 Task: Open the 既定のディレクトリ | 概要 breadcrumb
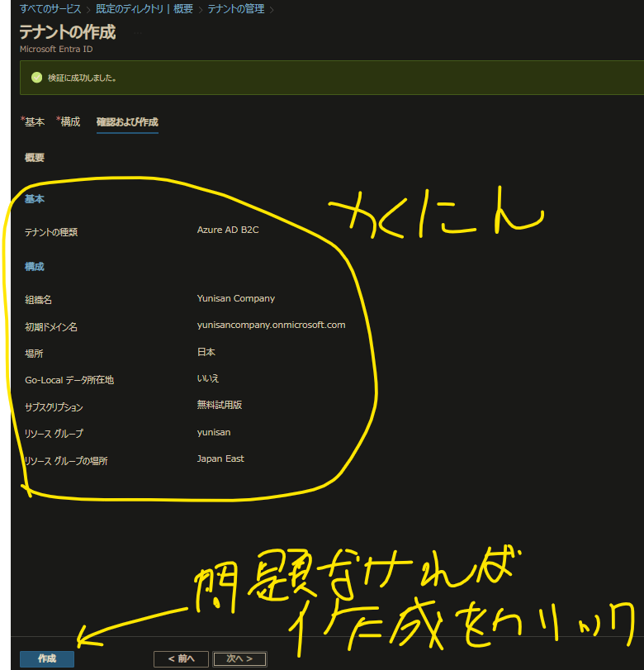pyautogui.click(x=144, y=8)
